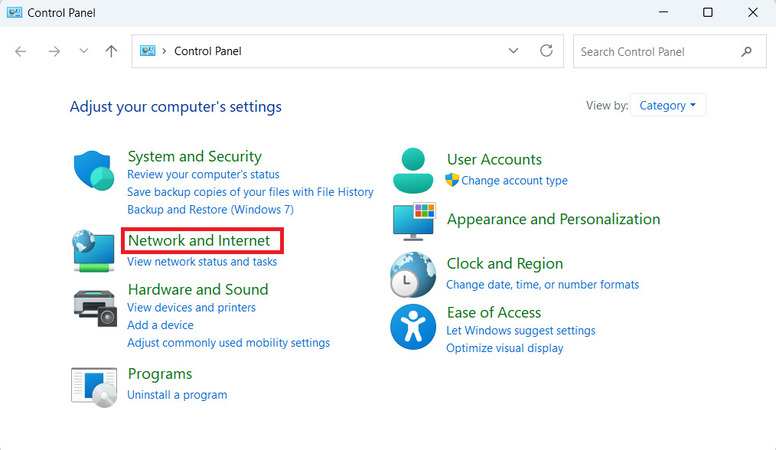This screenshot has width=776, height=450.
Task: Click the Control Panel icon in address bar
Action: coord(147,50)
